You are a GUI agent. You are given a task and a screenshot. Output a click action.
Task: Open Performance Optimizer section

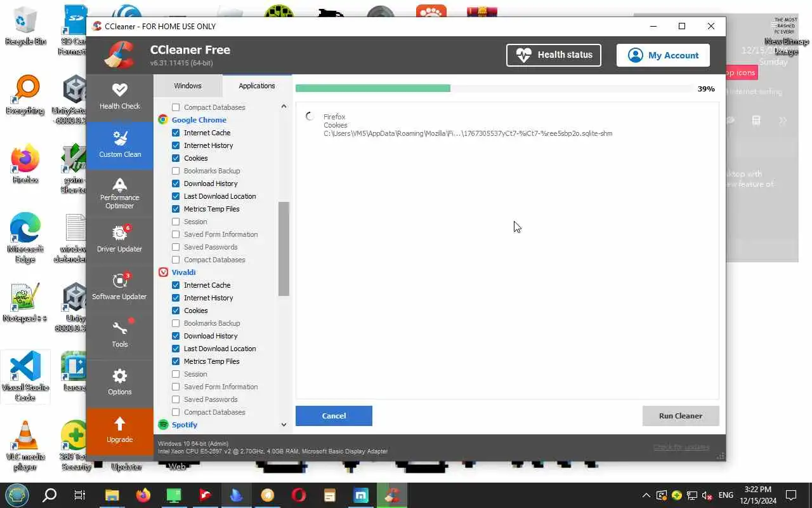point(119,193)
